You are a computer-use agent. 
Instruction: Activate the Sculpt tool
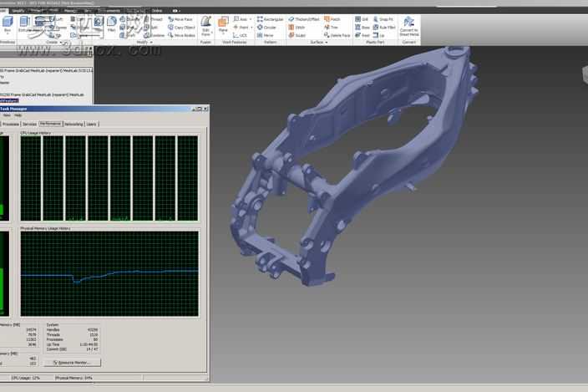click(x=297, y=35)
